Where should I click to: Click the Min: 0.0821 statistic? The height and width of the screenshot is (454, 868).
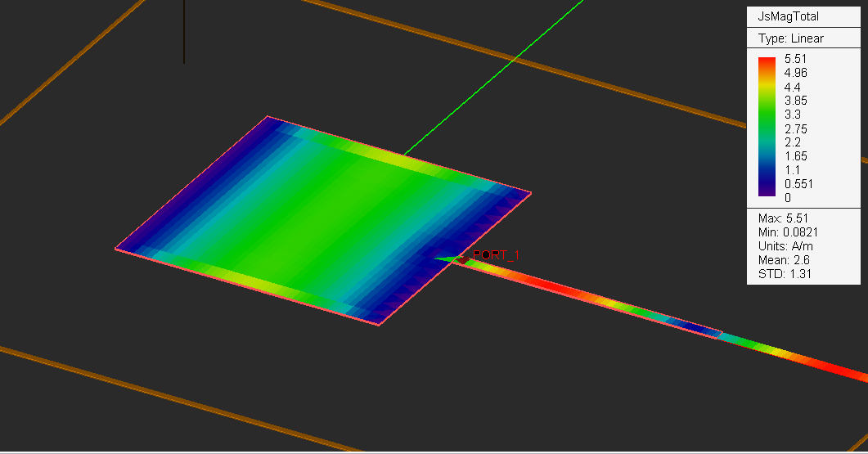pyautogui.click(x=788, y=232)
